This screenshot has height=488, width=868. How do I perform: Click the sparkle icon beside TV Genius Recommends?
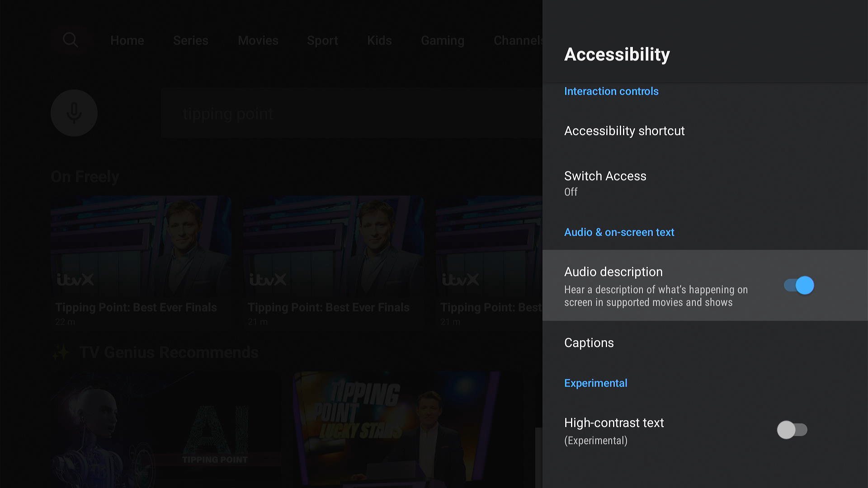click(x=61, y=352)
